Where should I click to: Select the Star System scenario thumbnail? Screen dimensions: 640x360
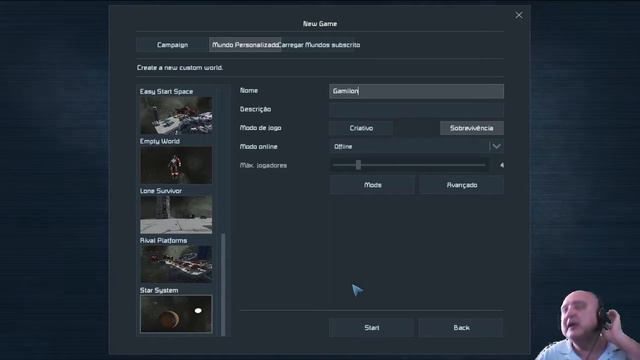coord(176,314)
